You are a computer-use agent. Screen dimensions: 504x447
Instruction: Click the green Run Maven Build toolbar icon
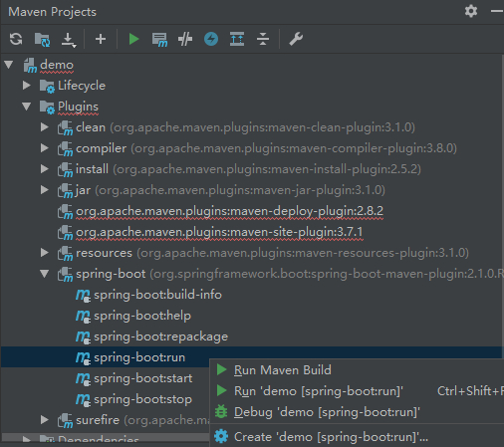click(x=133, y=39)
